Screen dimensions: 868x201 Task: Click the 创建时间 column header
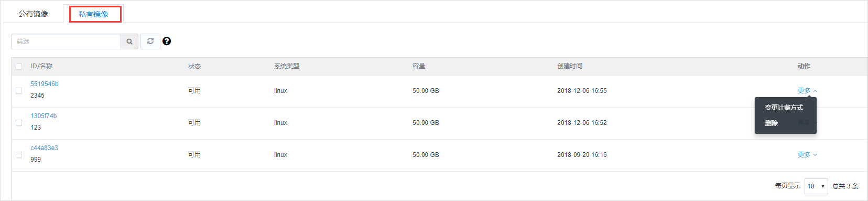pos(570,66)
